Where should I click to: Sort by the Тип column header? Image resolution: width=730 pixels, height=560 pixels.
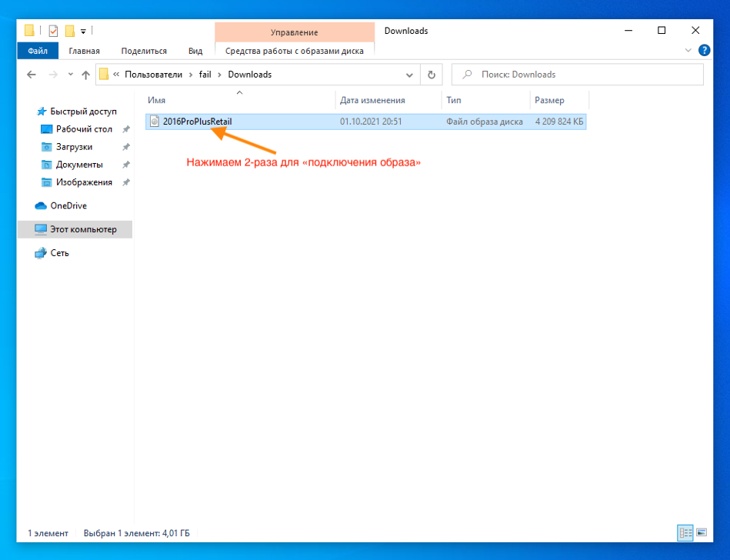click(x=453, y=100)
